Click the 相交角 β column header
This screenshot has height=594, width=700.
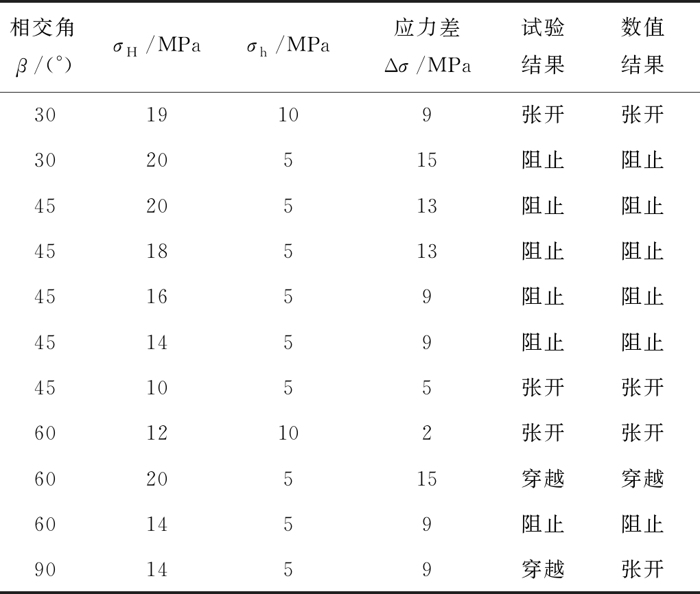tap(45, 47)
